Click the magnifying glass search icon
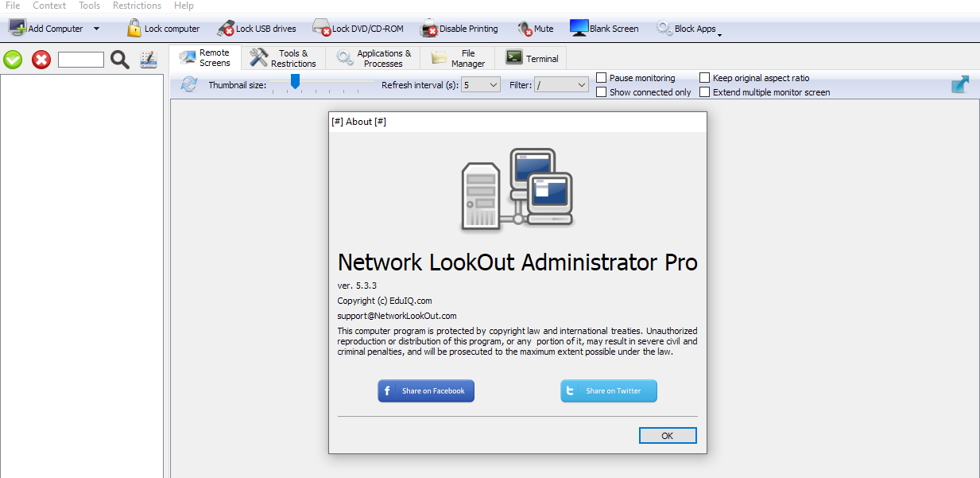 click(x=120, y=60)
